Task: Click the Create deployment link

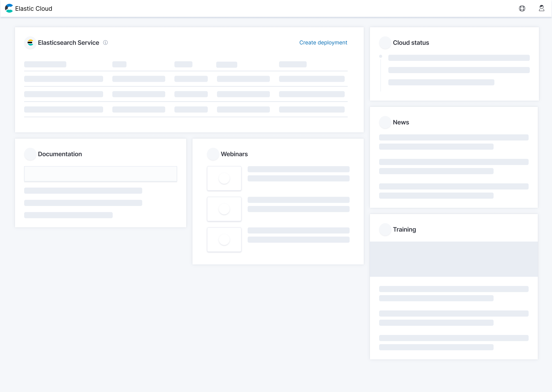Action: click(x=323, y=42)
